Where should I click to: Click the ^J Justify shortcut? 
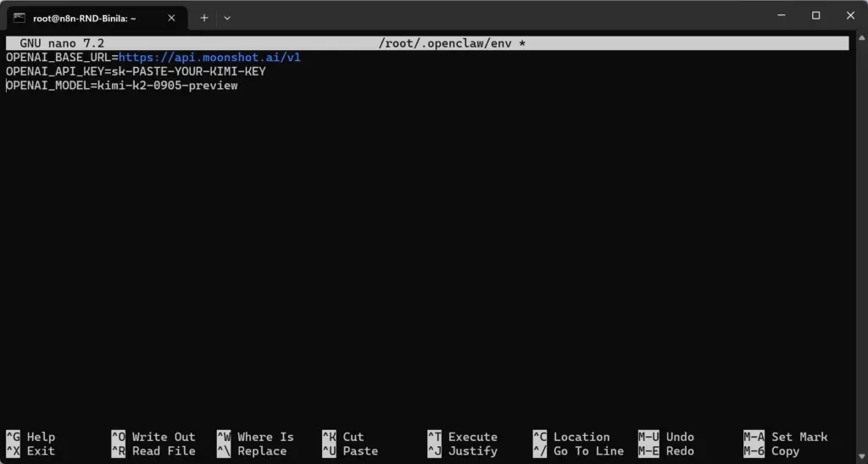pos(462,450)
